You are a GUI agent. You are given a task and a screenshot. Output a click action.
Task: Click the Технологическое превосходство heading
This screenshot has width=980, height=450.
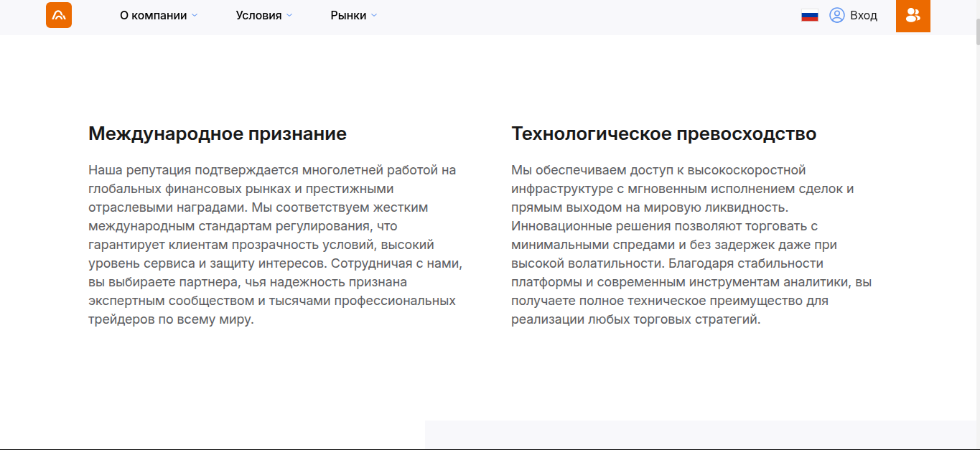[x=663, y=133]
